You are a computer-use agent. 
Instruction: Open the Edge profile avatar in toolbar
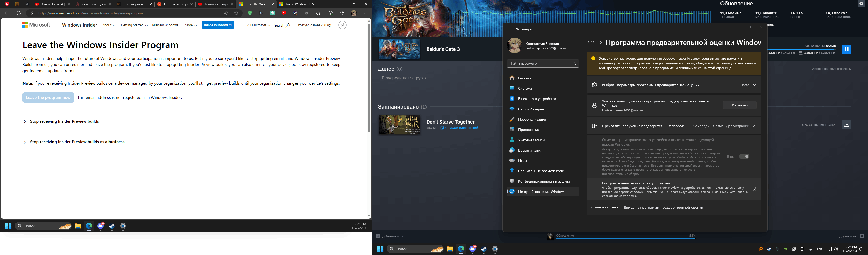[x=354, y=13]
